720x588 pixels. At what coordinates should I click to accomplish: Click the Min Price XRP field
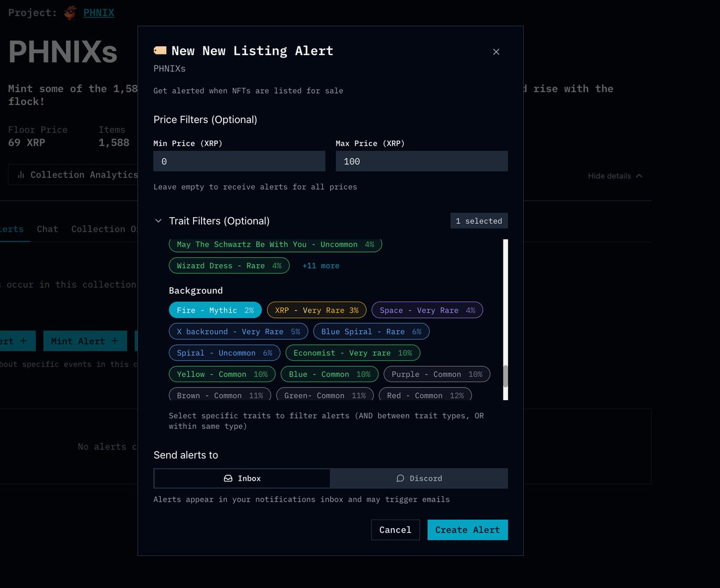pos(239,161)
